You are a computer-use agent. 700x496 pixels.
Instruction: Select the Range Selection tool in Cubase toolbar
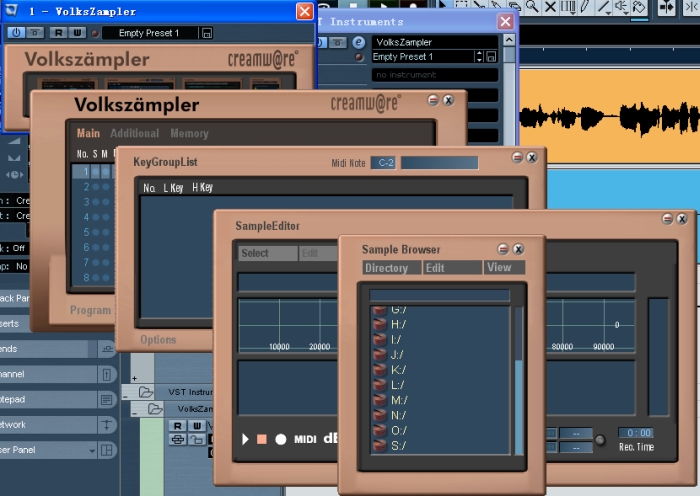coord(461,5)
